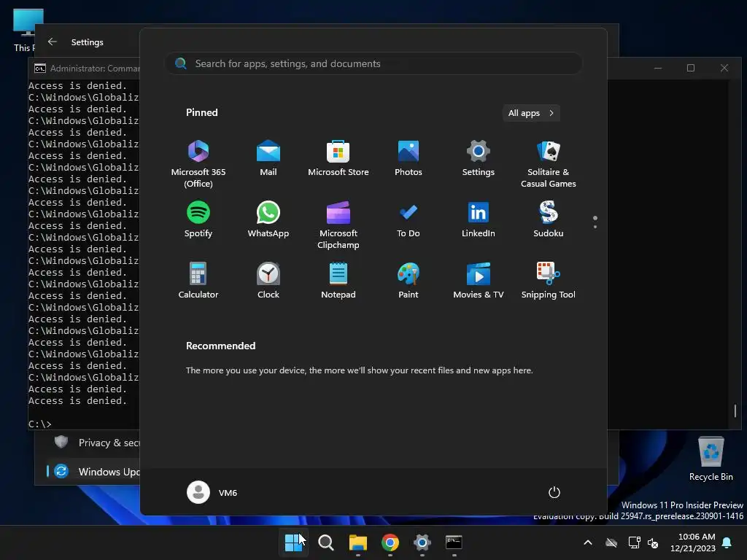Image resolution: width=747 pixels, height=560 pixels.
Task: Click the muted volume tray icon
Action: (653, 542)
